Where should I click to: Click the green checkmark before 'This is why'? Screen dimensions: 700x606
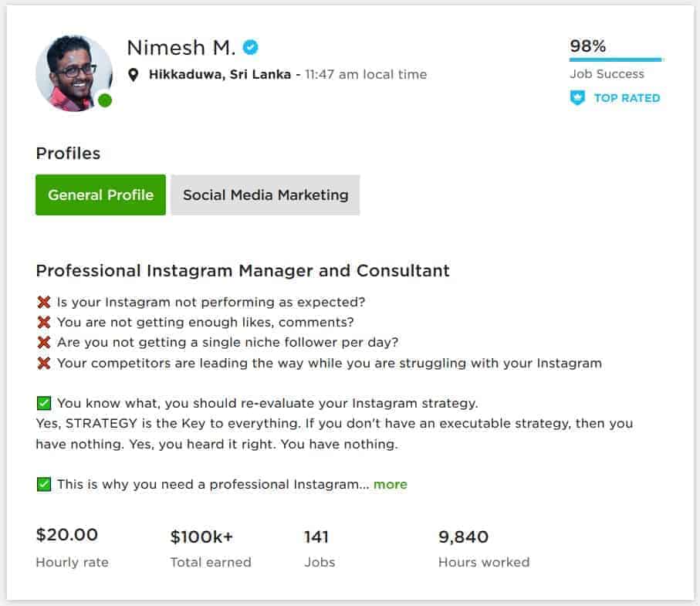point(43,485)
